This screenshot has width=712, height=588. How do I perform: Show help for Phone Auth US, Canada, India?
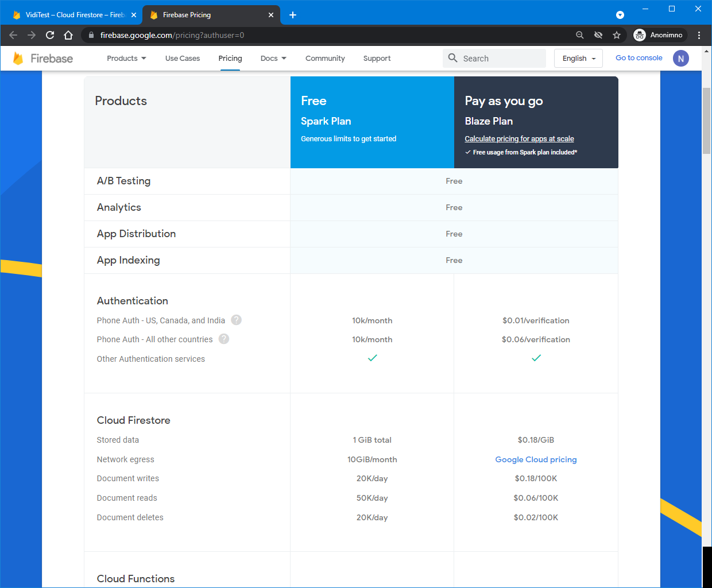coord(236,320)
